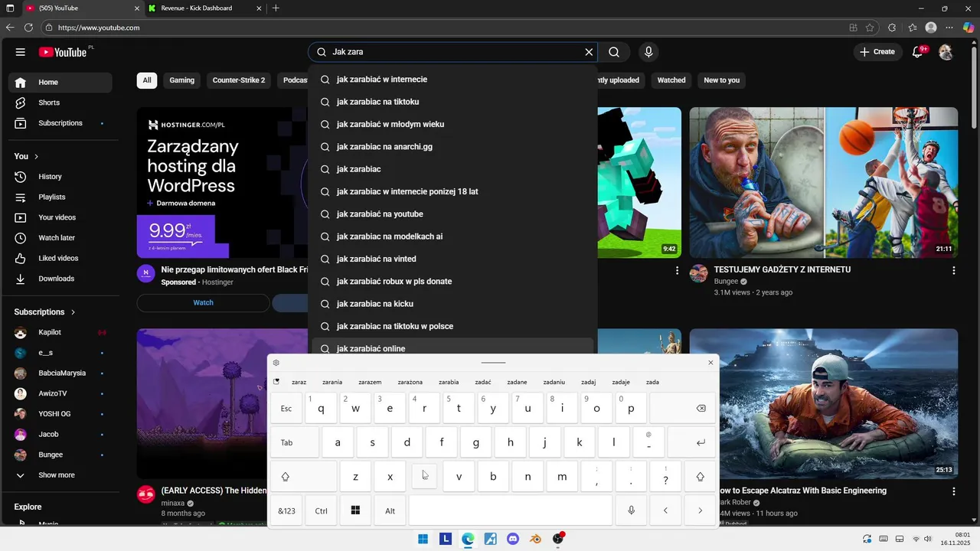The width and height of the screenshot is (980, 551).
Task: Clear the search text with the X icon
Action: point(589,52)
